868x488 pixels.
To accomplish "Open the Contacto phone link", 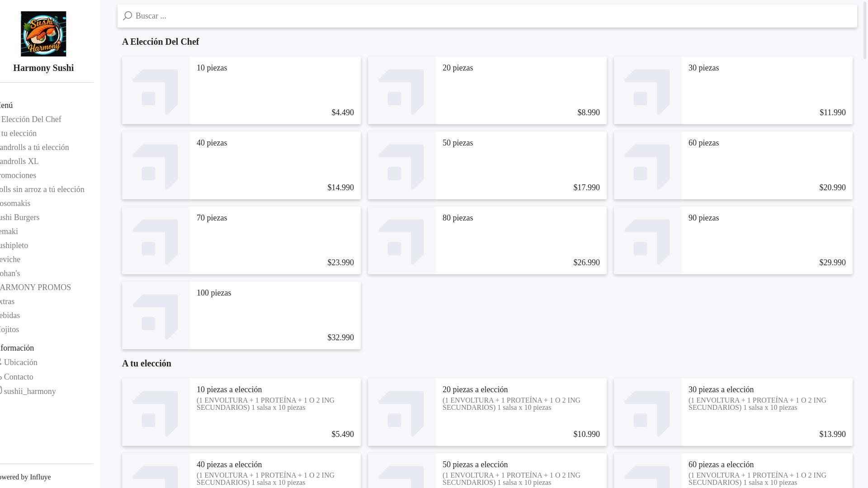I will pyautogui.click(x=16, y=377).
